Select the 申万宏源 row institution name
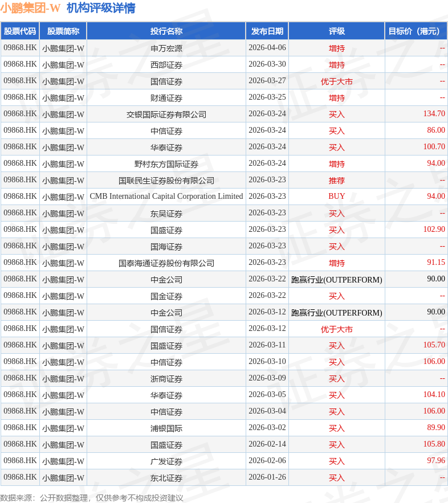 [166, 48]
